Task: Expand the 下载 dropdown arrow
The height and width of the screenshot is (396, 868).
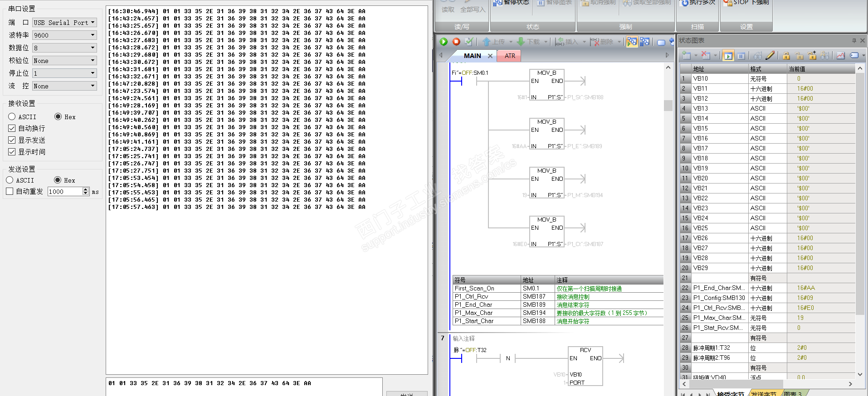Action: tap(546, 42)
